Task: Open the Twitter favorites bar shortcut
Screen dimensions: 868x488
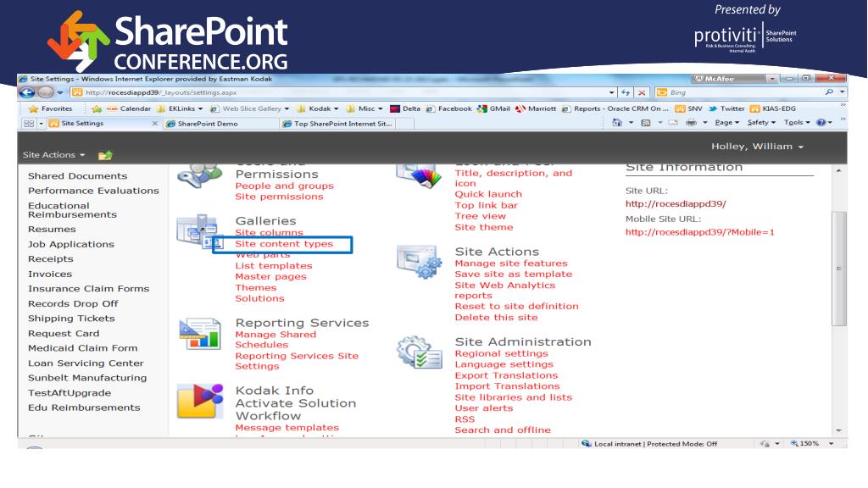Action: click(x=726, y=108)
